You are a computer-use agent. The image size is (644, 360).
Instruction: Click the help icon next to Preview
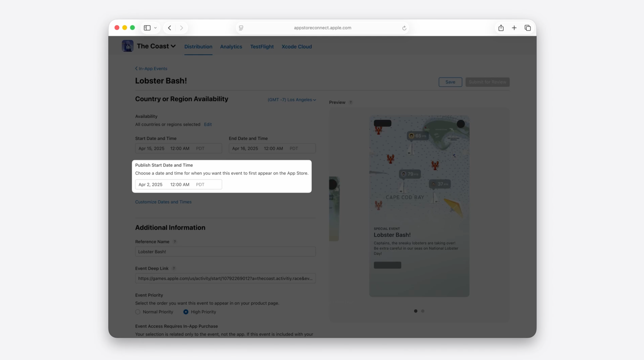click(x=350, y=102)
